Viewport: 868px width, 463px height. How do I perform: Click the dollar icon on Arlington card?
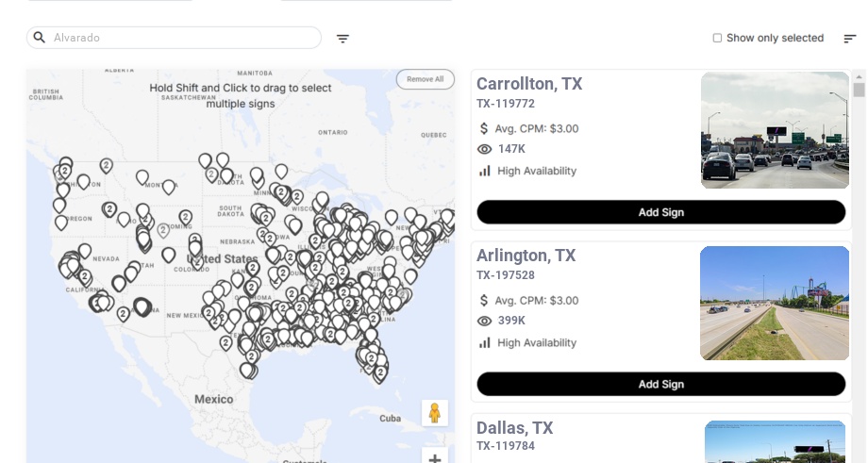click(485, 300)
